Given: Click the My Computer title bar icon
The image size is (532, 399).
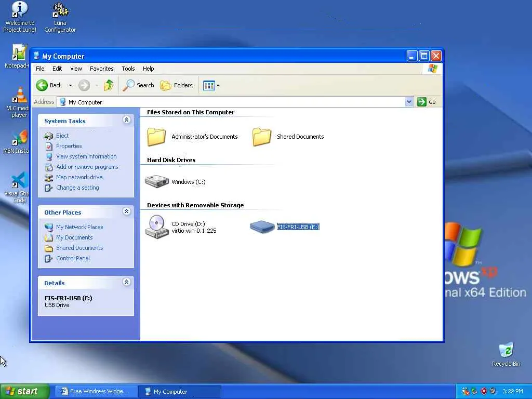Looking at the screenshot, I should coord(36,56).
